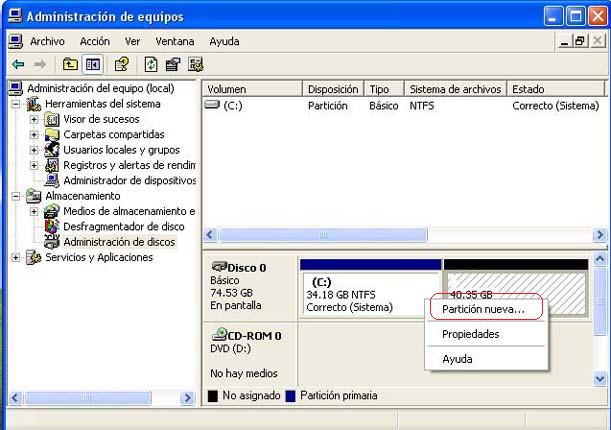Click the Desfragmentador de disco icon
This screenshot has width=611, height=430.
click(x=52, y=226)
